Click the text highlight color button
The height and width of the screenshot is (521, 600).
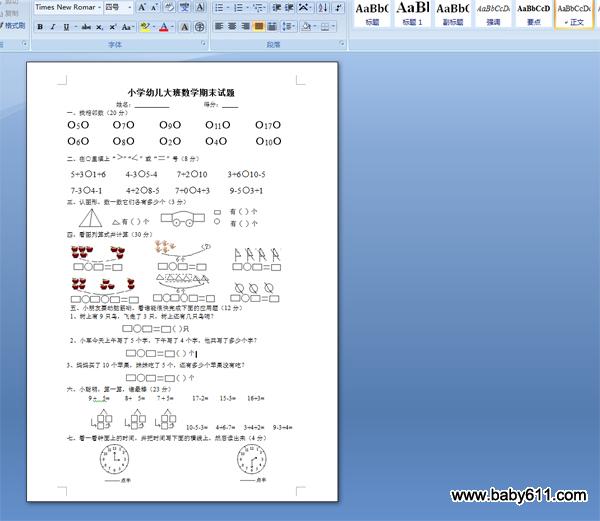click(x=145, y=27)
